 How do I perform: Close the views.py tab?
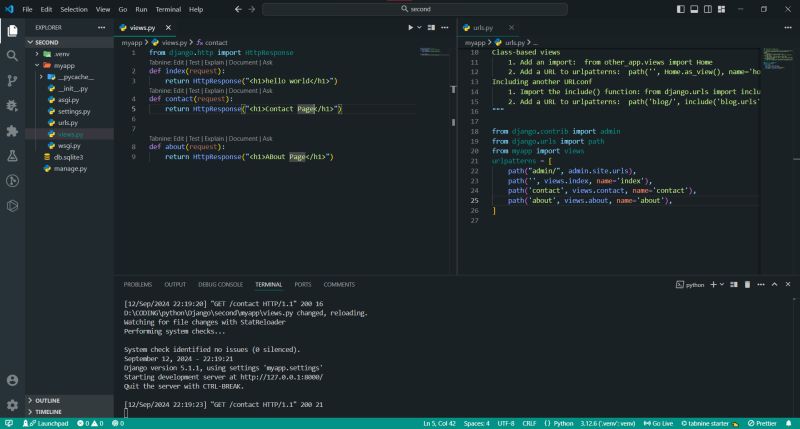(x=168, y=28)
